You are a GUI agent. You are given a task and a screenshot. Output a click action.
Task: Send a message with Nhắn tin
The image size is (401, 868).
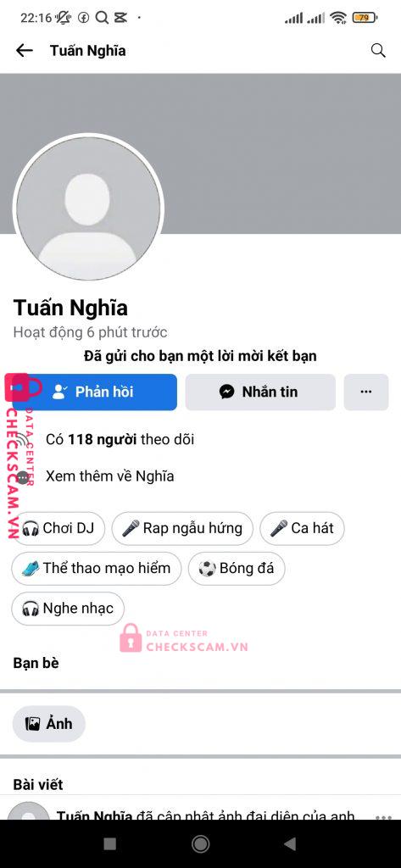[260, 392]
